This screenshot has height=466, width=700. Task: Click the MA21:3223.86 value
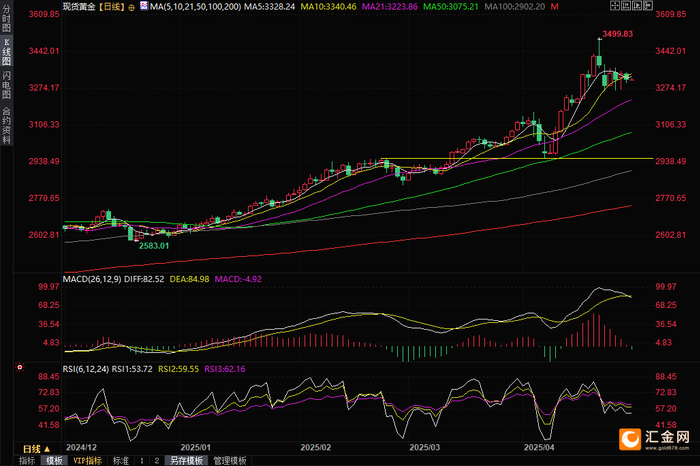pyautogui.click(x=390, y=7)
